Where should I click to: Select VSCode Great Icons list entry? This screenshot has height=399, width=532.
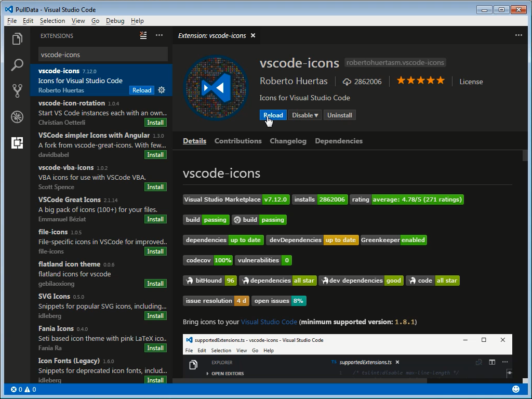[x=101, y=209]
